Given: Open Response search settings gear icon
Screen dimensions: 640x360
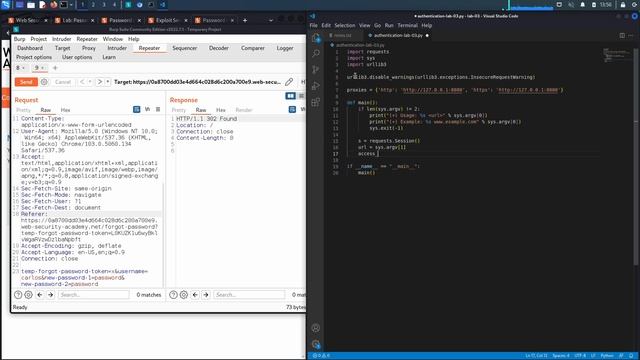Looking at the screenshot, I should click(184, 295).
